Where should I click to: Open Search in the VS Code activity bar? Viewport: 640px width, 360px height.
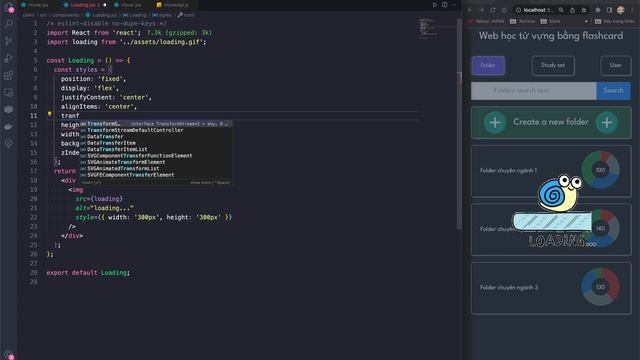9,24
